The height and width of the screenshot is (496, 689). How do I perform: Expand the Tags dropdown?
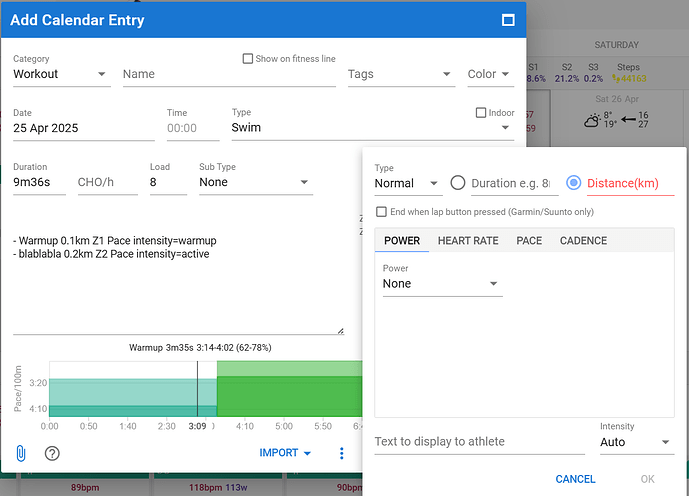[x=401, y=74]
